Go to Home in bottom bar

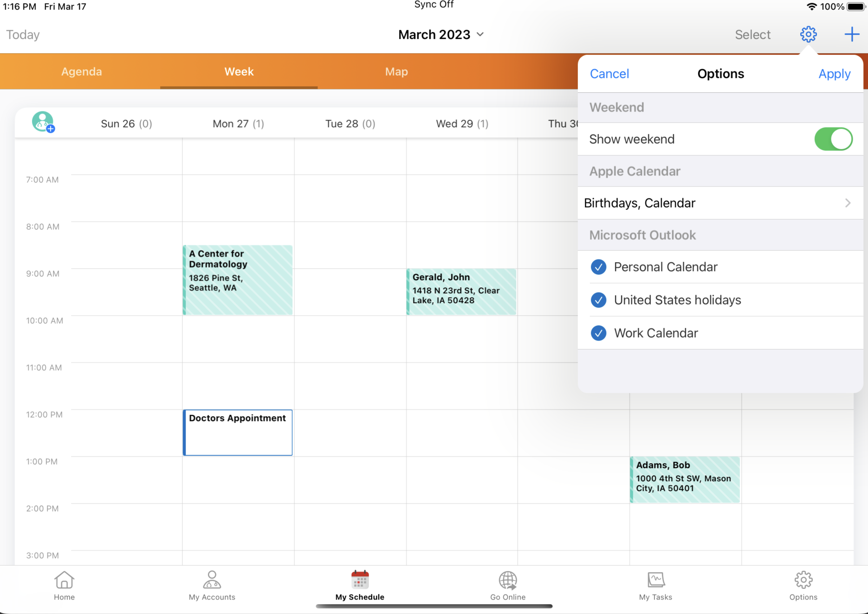[x=64, y=586]
